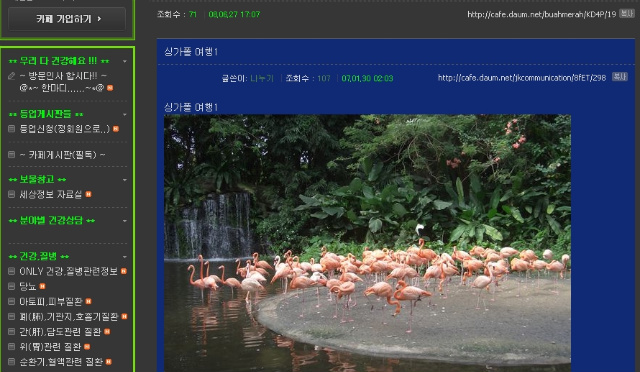The width and height of the screenshot is (640, 372).
Task: Click the N badge after 간(肝),담도관련 질환
Action: (x=107, y=332)
